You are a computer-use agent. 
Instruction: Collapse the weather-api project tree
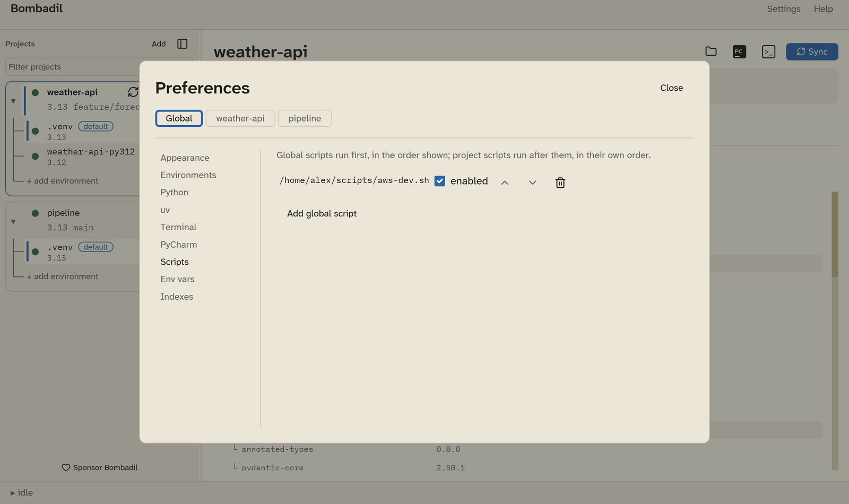[13, 101]
